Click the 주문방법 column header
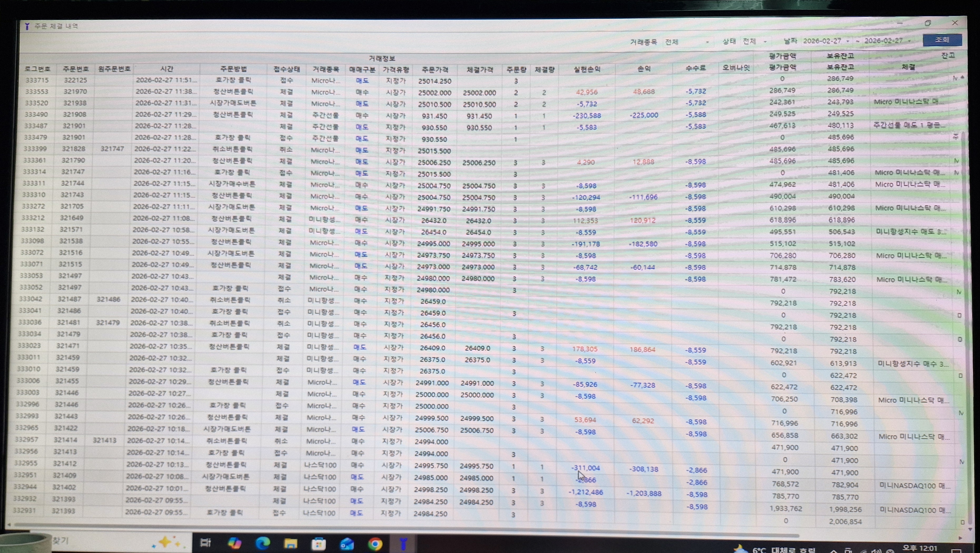980x553 pixels. (x=234, y=69)
